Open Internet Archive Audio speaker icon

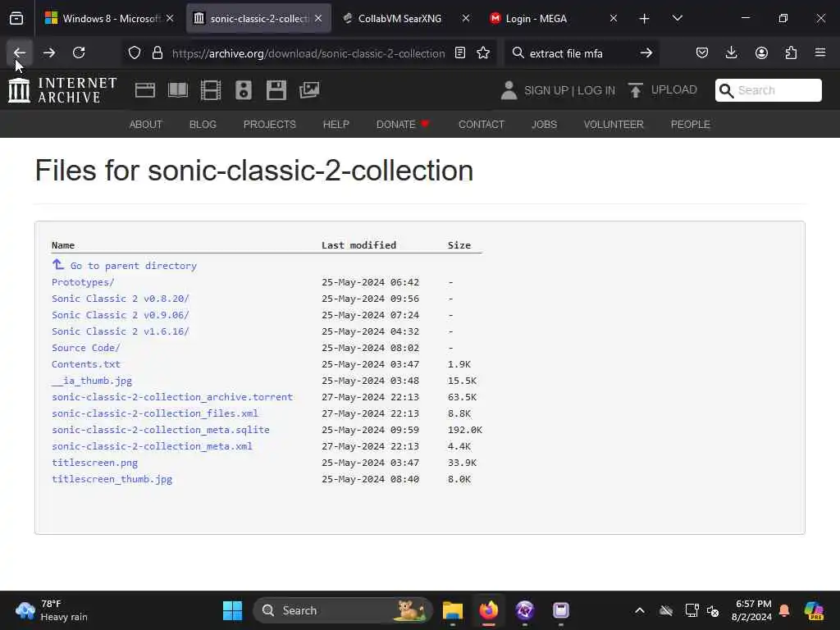tap(243, 90)
